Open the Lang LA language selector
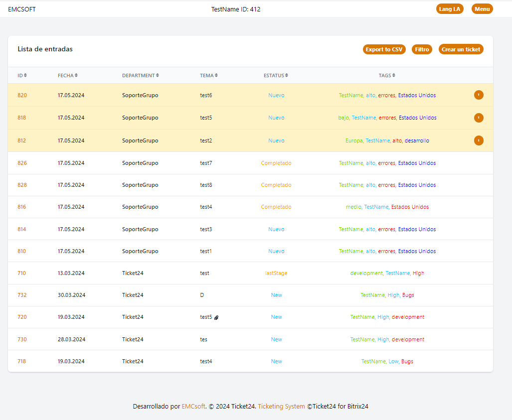Screen dimensions: 512x420 coord(450,9)
